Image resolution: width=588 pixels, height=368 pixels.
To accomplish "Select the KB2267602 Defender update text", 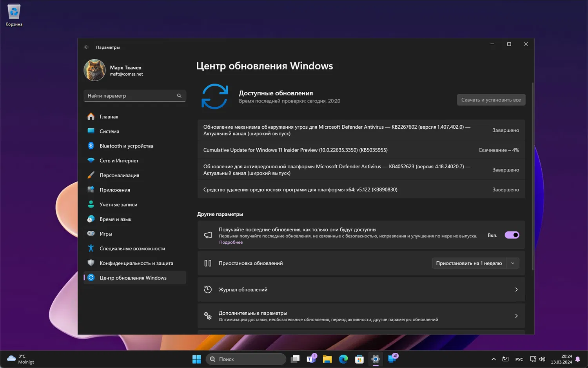I will pos(337,130).
